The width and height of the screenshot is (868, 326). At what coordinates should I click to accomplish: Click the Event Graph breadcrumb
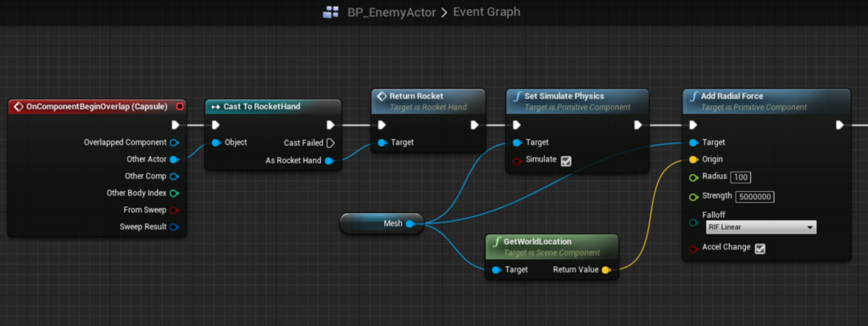(x=487, y=12)
